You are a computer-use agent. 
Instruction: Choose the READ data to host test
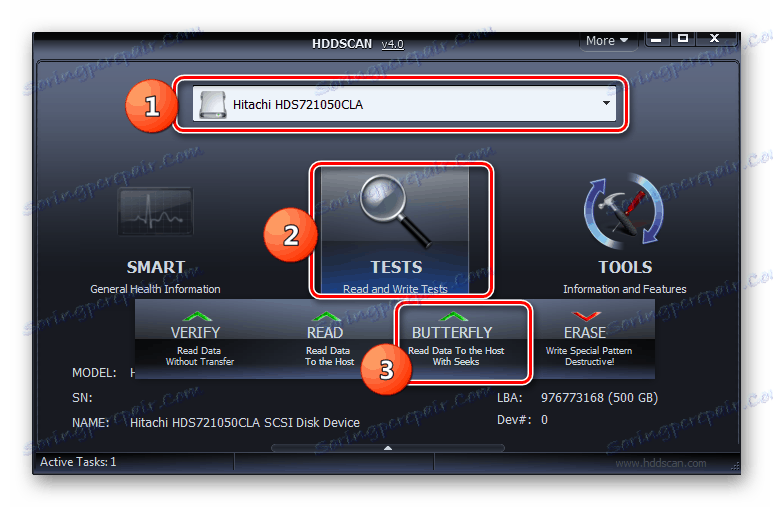pyautogui.click(x=329, y=340)
